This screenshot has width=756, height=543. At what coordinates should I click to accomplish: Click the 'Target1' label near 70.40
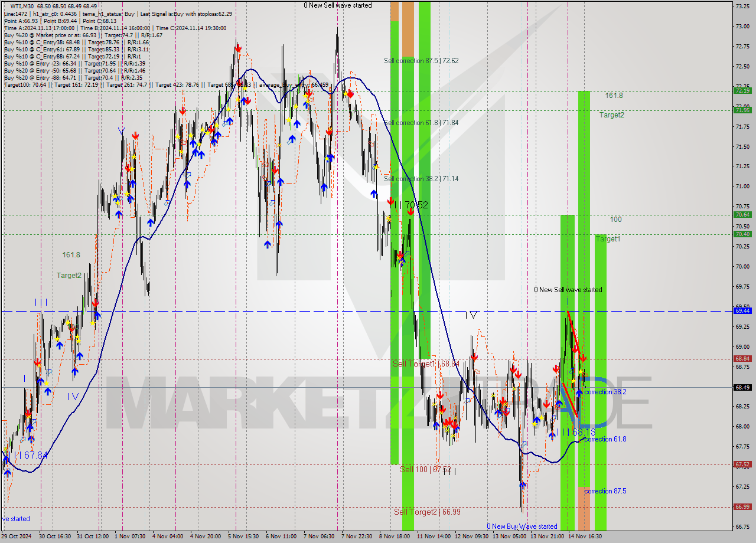(608, 239)
